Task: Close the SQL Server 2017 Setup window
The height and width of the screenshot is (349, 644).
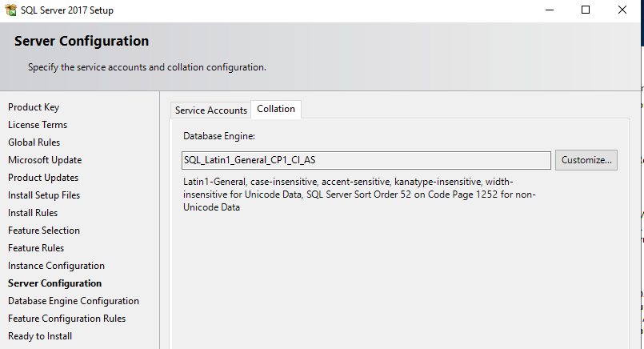Action: (622, 10)
